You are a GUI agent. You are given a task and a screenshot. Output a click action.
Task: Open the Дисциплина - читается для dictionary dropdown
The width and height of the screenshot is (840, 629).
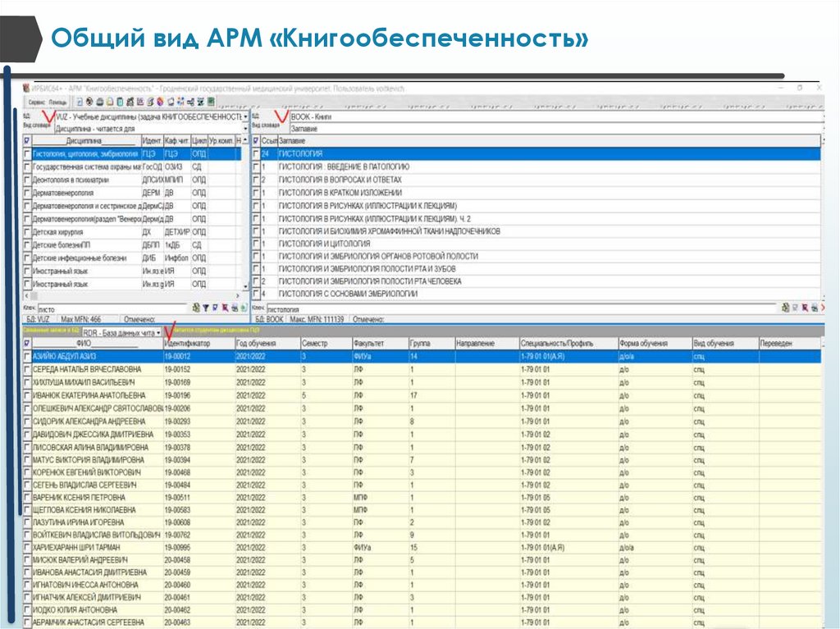pos(245,128)
